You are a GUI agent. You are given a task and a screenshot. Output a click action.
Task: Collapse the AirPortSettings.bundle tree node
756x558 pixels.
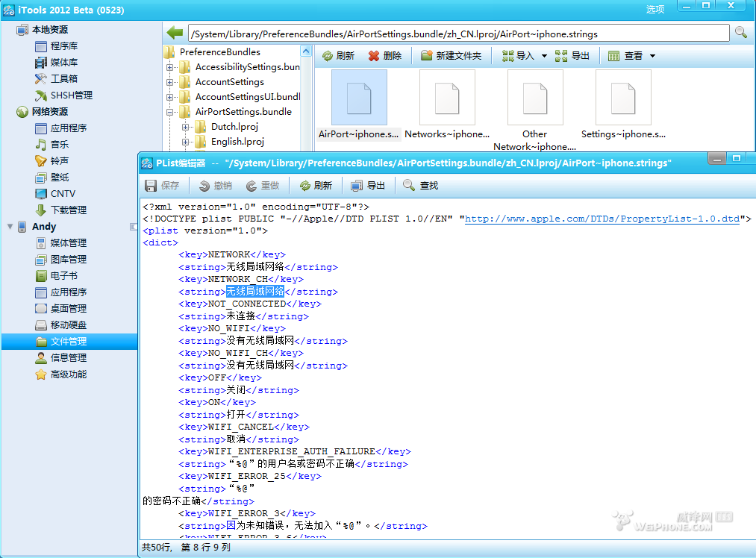click(170, 112)
